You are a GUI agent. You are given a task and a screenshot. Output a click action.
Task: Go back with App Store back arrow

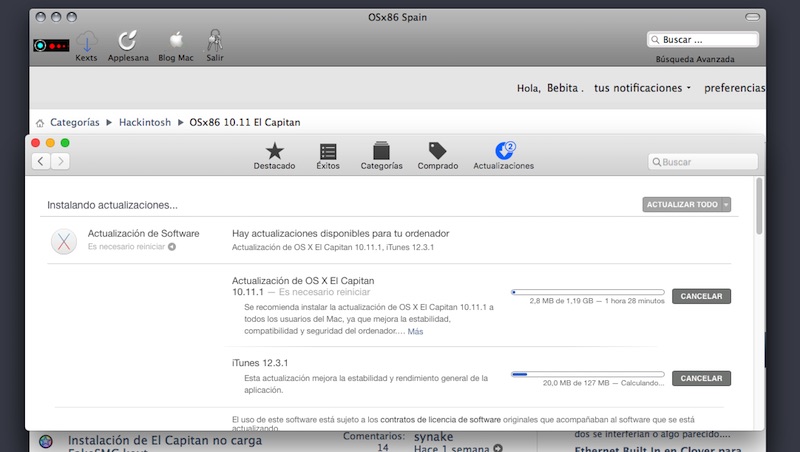coord(41,161)
